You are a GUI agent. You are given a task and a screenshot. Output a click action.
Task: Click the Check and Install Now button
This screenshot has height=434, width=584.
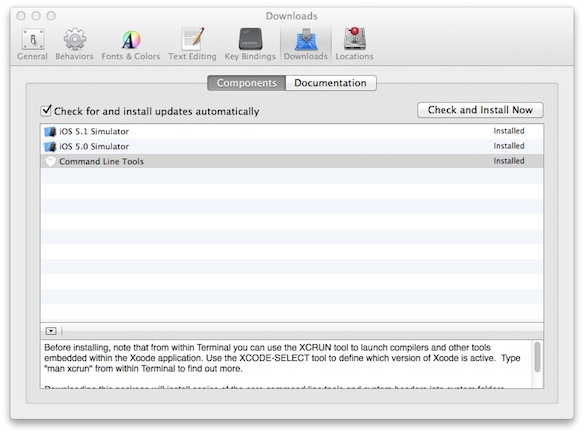(480, 110)
